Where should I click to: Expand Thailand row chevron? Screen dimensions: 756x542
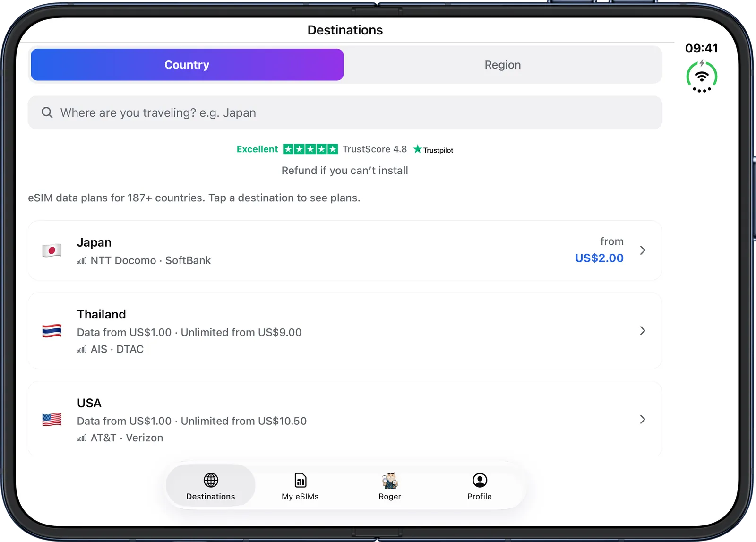[x=643, y=331]
